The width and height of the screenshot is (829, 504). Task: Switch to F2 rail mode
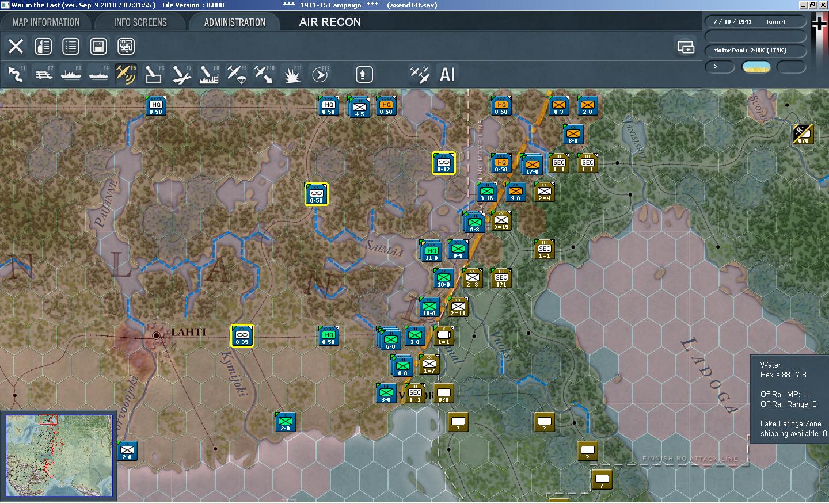[x=43, y=74]
